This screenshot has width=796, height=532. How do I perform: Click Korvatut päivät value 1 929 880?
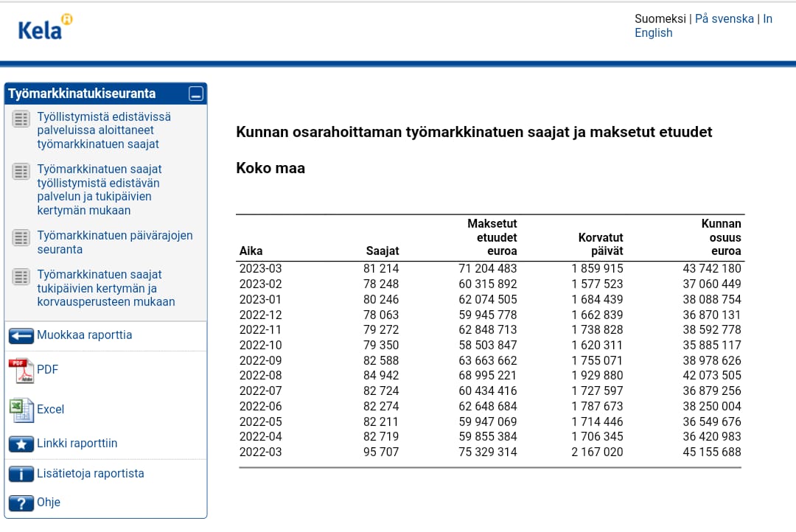click(x=597, y=376)
